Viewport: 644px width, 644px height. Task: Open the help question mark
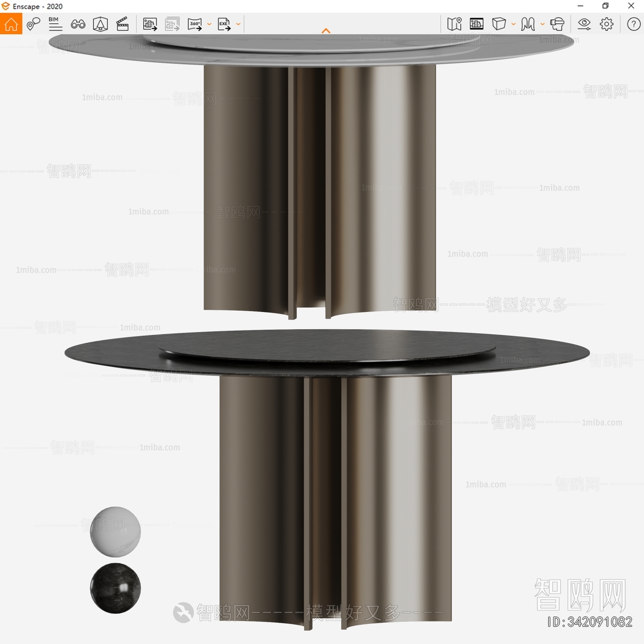point(634,24)
